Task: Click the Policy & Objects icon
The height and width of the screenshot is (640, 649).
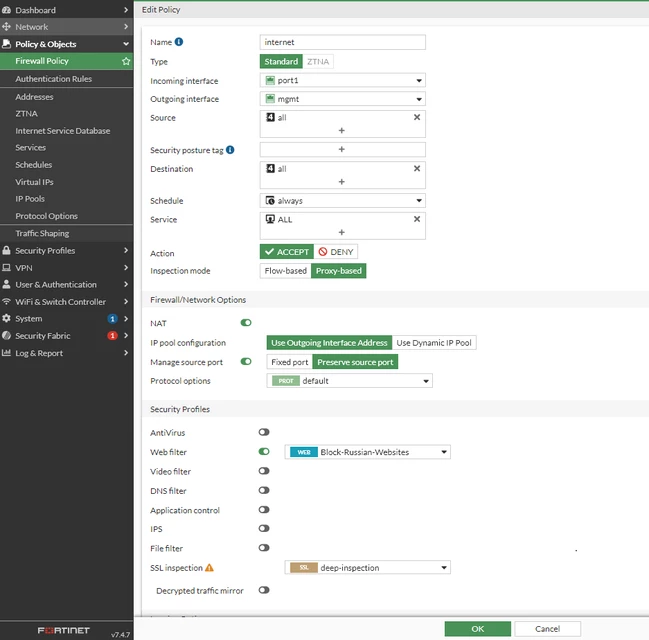Action: (x=6, y=44)
